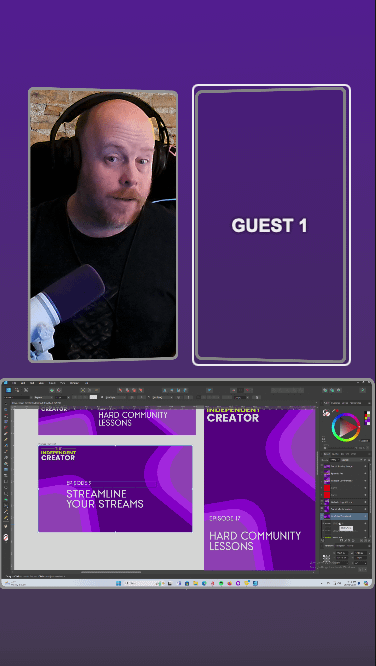376x666 pixels.
Task: Click the canvas horizontal scrollbar
Action: coord(111,572)
